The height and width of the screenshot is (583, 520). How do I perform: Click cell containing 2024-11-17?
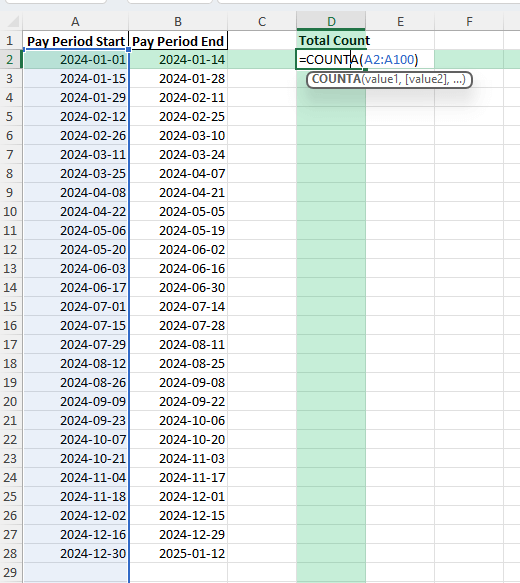tap(178, 477)
